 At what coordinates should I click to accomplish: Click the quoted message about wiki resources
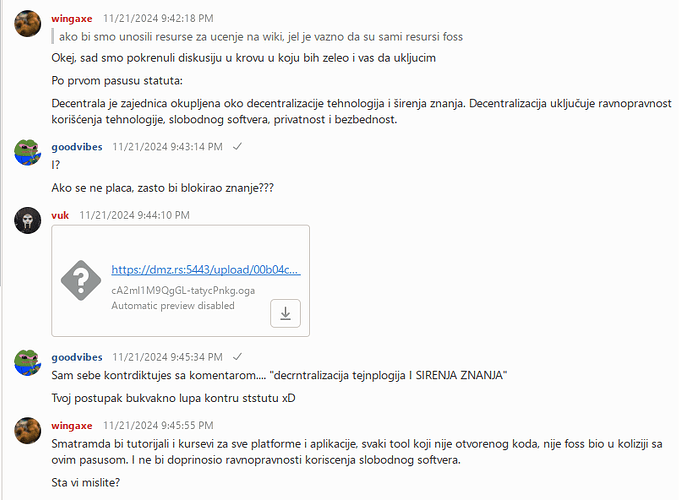pyautogui.click(x=261, y=37)
